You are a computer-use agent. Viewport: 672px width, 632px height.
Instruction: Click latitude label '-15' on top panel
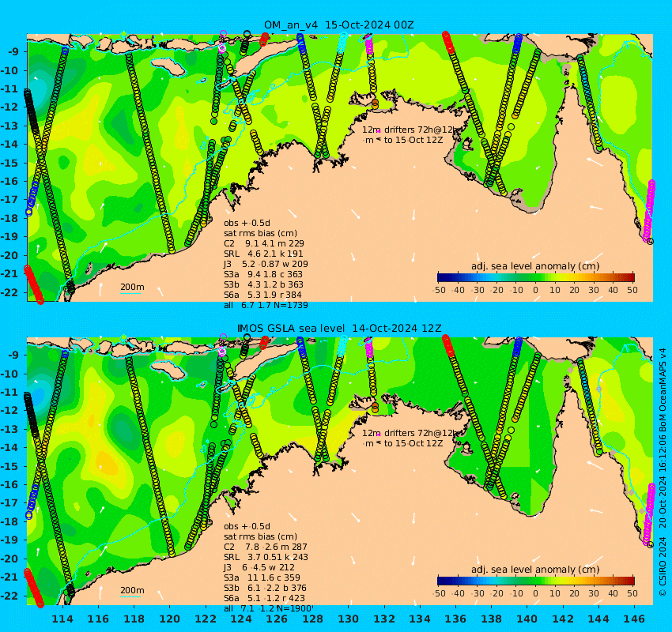[x=9, y=164]
